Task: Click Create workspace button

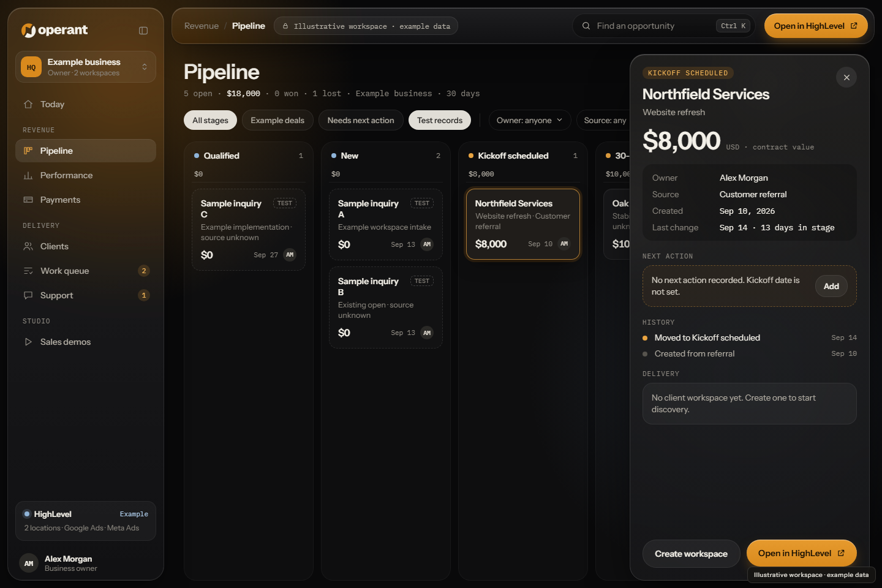Action: (691, 554)
